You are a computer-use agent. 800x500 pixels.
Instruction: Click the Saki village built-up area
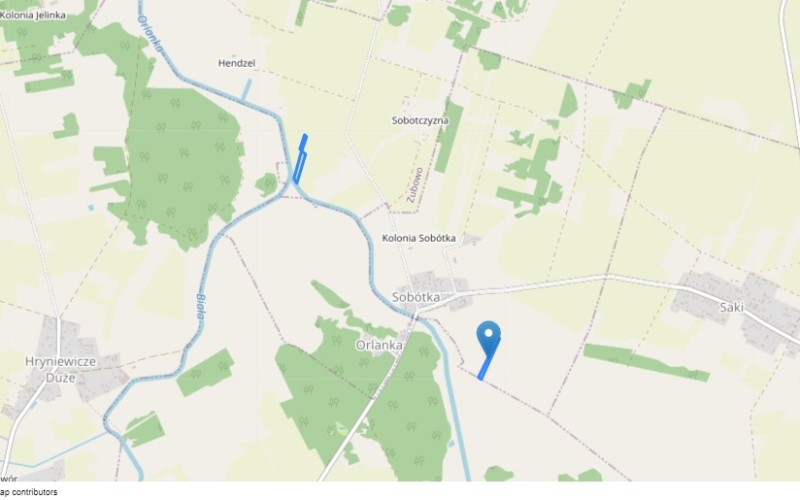pyautogui.click(x=735, y=308)
